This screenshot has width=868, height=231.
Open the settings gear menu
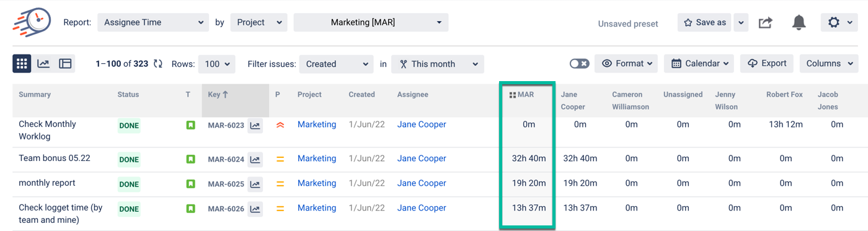click(839, 22)
